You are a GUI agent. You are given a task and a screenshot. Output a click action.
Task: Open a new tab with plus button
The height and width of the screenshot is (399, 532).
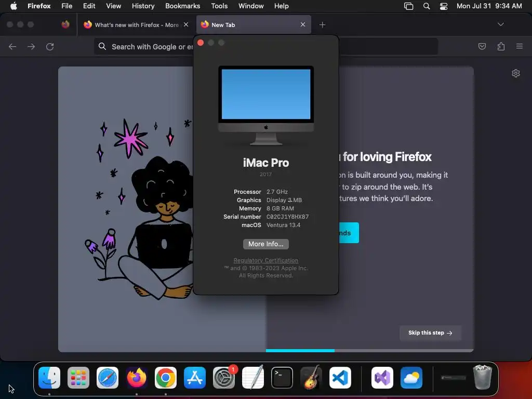322,25
